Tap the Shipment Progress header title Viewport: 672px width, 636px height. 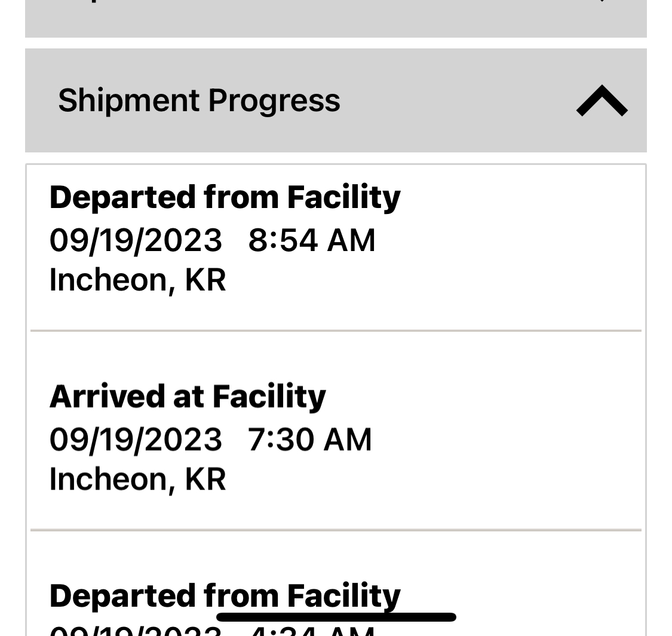point(200,100)
